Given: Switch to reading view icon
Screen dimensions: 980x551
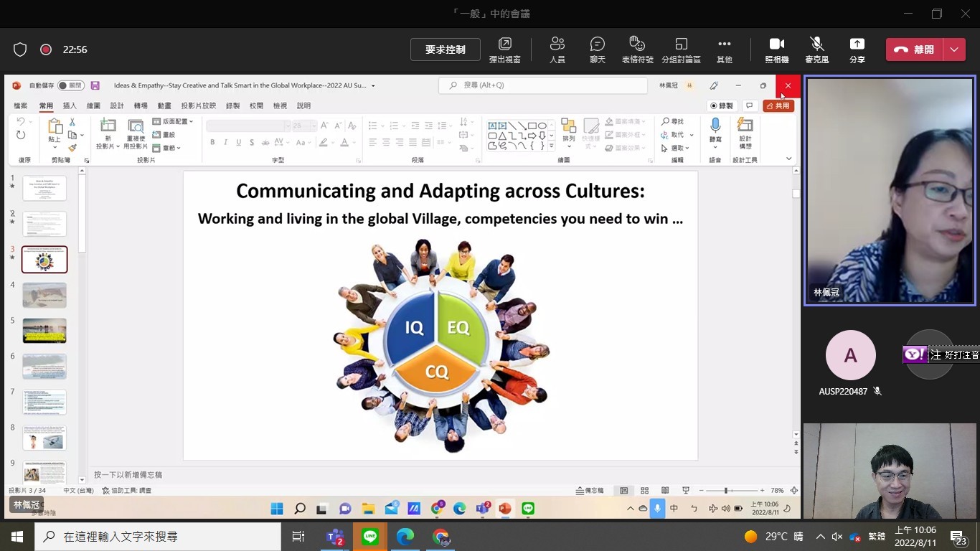Looking at the screenshot, I should click(x=665, y=491).
